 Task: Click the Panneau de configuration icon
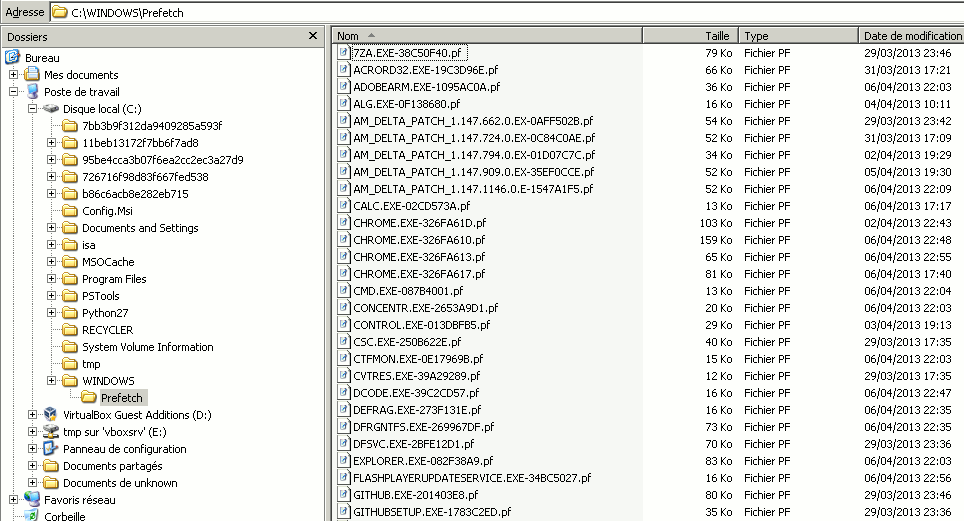[50, 449]
